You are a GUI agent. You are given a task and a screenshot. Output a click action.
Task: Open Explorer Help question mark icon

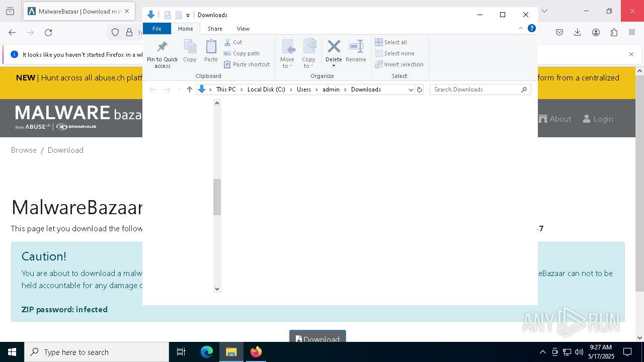coord(531,28)
